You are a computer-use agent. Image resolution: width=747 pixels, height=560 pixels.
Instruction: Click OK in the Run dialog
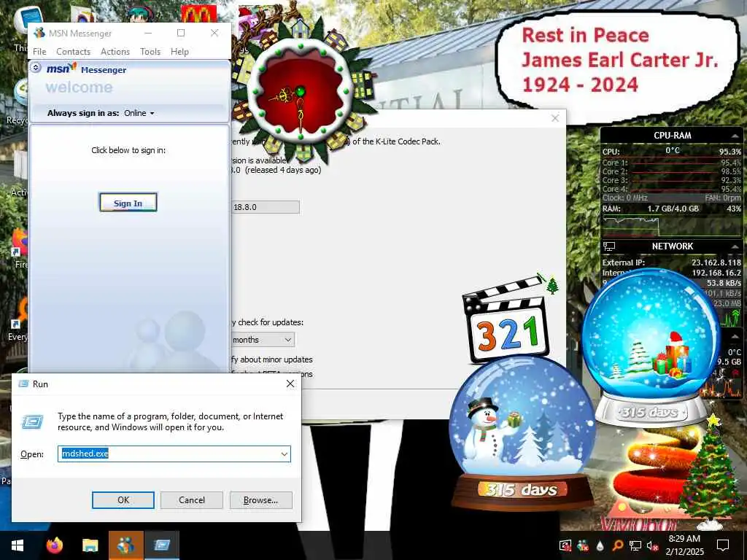tap(123, 500)
